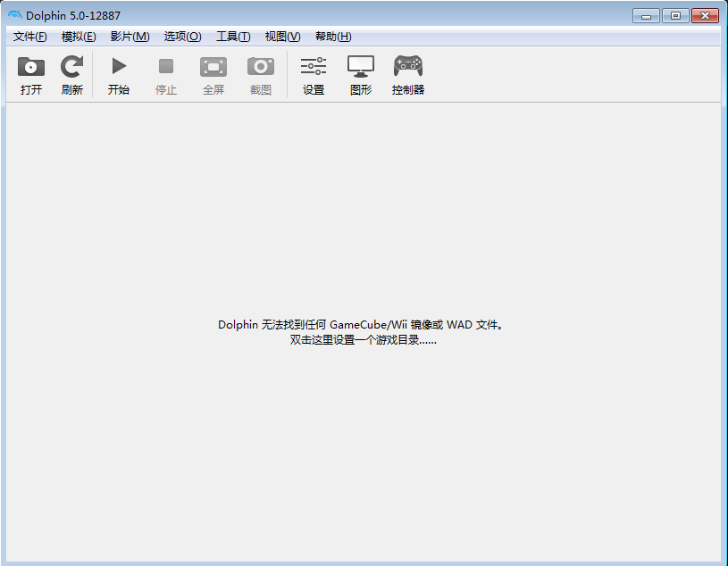Expand the 影片(M) Movie menu
This screenshot has width=728, height=566.
click(x=130, y=37)
